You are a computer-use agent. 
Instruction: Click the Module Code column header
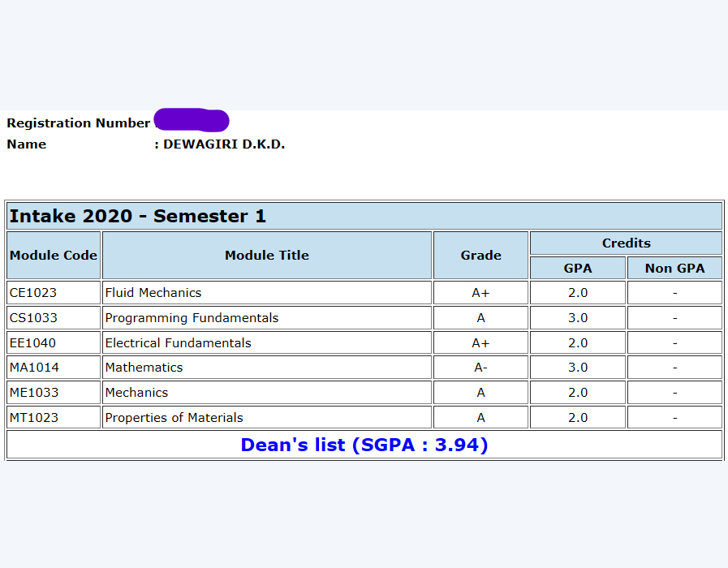click(54, 255)
